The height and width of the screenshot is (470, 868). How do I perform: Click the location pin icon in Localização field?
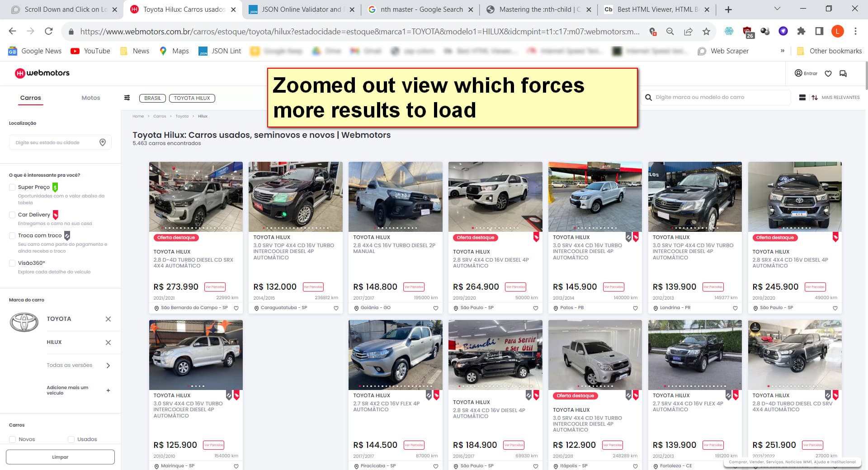(103, 142)
